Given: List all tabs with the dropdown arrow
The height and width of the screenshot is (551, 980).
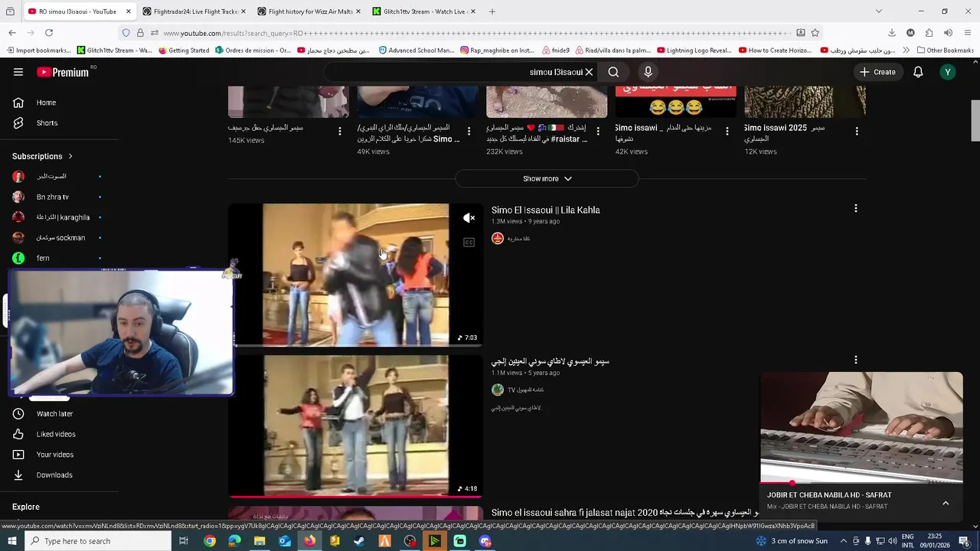Looking at the screenshot, I should pyautogui.click(x=878, y=11).
